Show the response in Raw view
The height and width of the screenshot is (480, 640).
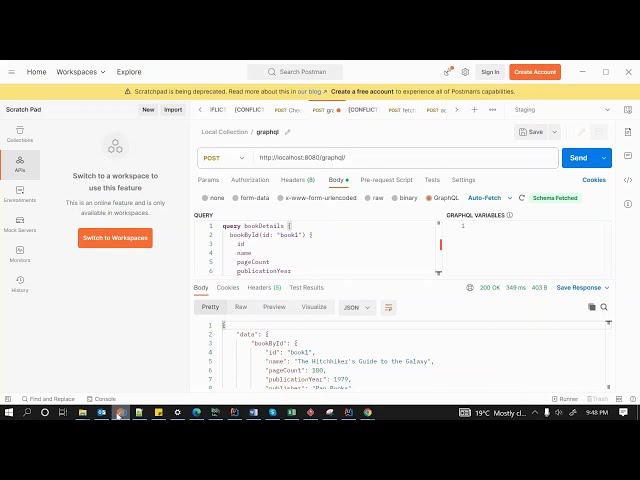click(240, 307)
